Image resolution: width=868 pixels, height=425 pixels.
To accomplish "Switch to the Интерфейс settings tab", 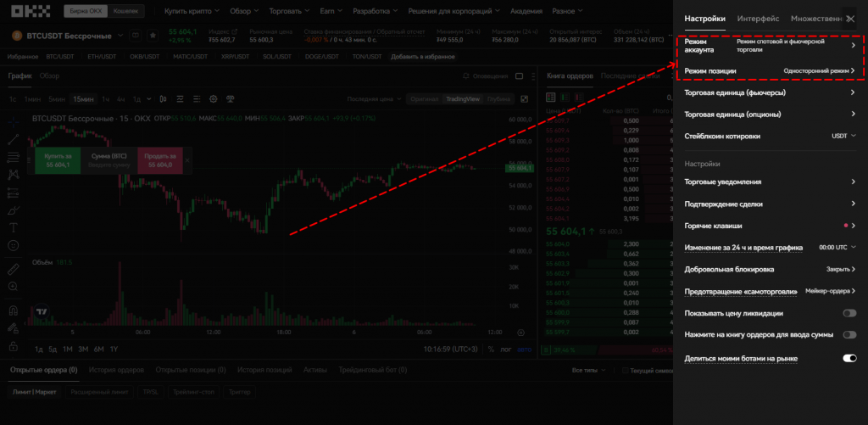I will click(758, 19).
